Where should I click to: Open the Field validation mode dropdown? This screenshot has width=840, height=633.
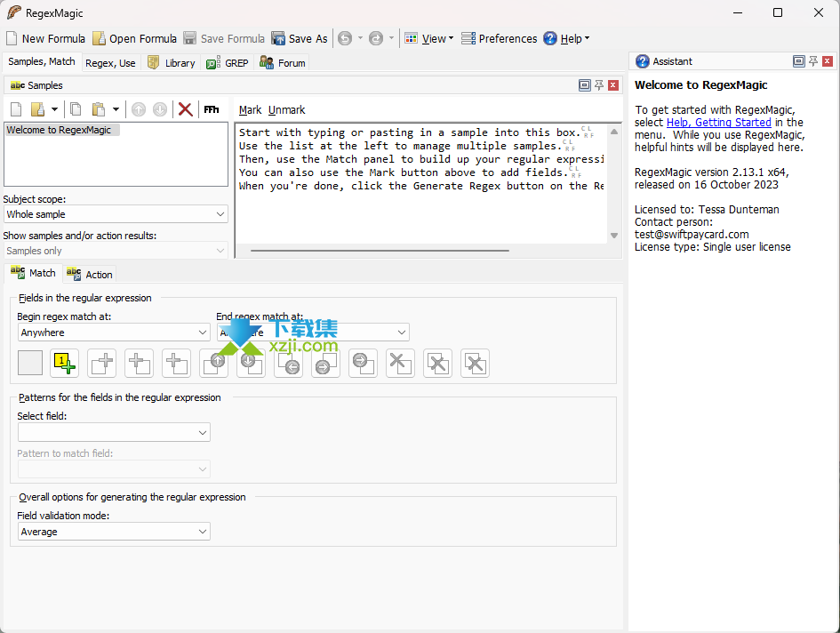click(x=114, y=532)
